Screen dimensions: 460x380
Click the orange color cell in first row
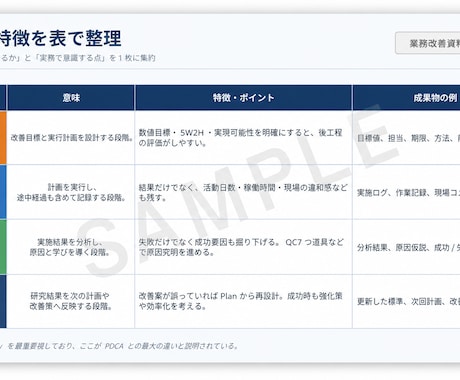[x=3, y=138]
